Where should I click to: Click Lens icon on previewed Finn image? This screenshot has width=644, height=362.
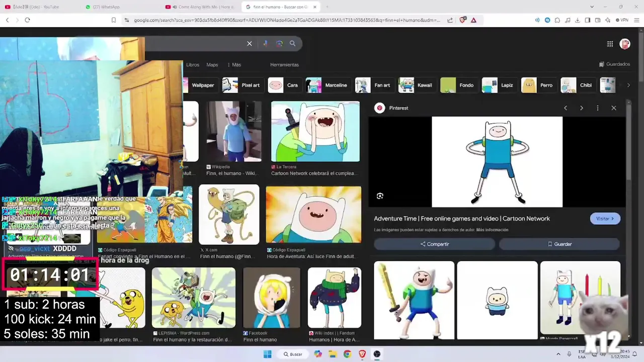[x=380, y=196]
